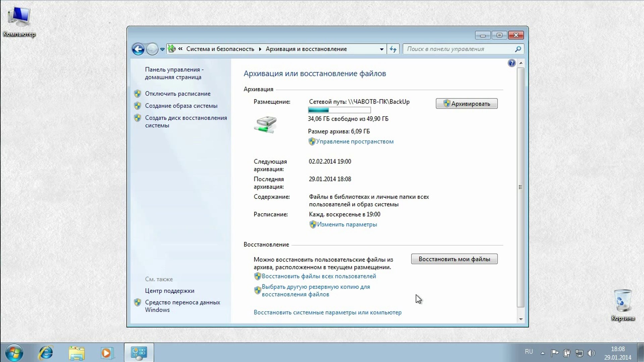Click 'Восстановить мои файлы' button
The height and width of the screenshot is (362, 644).
coord(454,259)
